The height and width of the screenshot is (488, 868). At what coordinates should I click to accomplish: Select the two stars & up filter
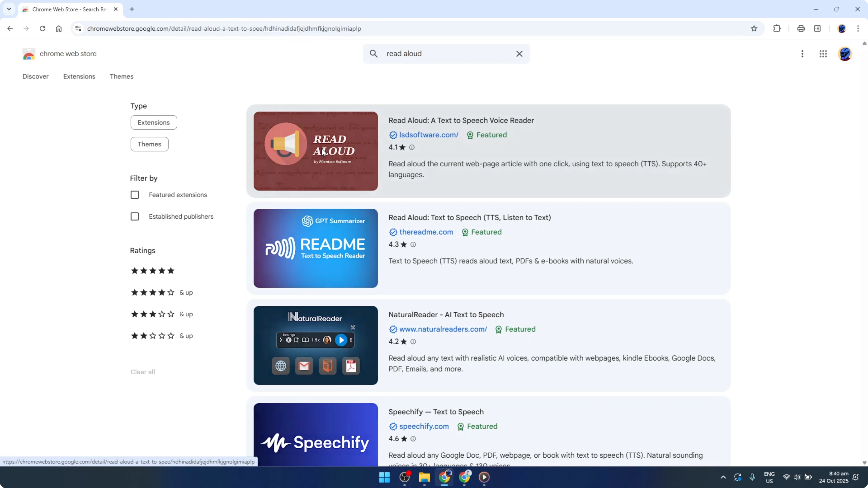(162, 336)
